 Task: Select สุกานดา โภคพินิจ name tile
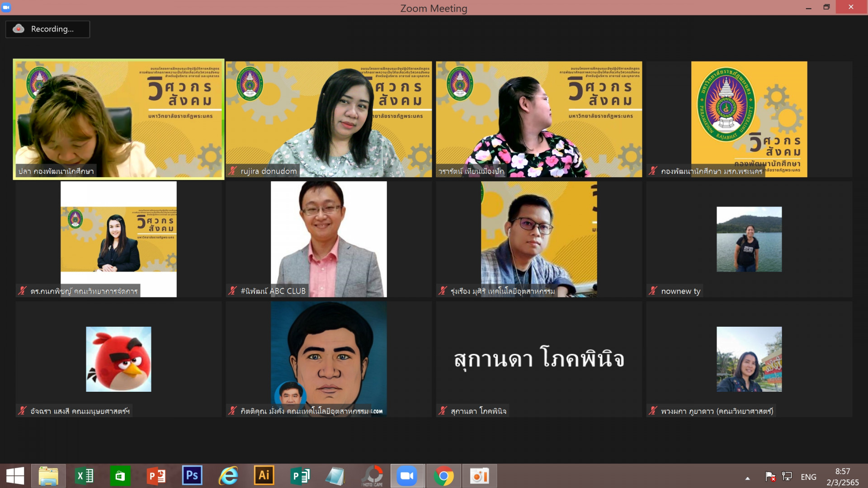click(539, 359)
